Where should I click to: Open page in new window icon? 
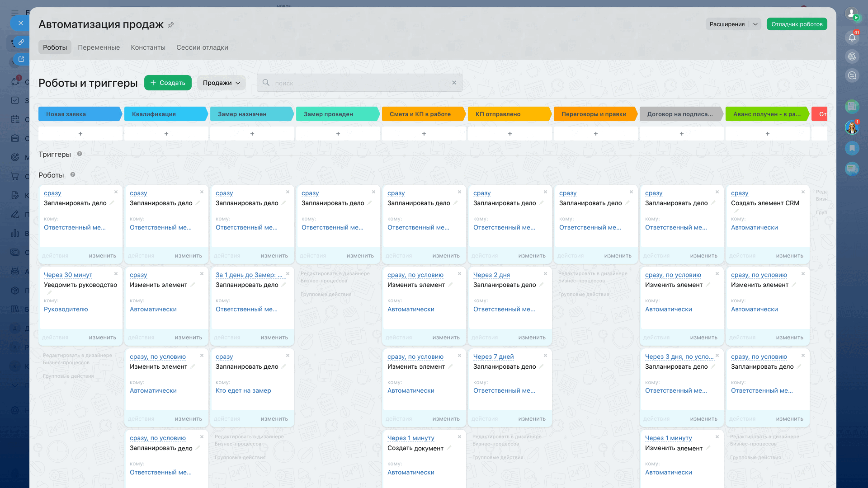[x=21, y=59]
